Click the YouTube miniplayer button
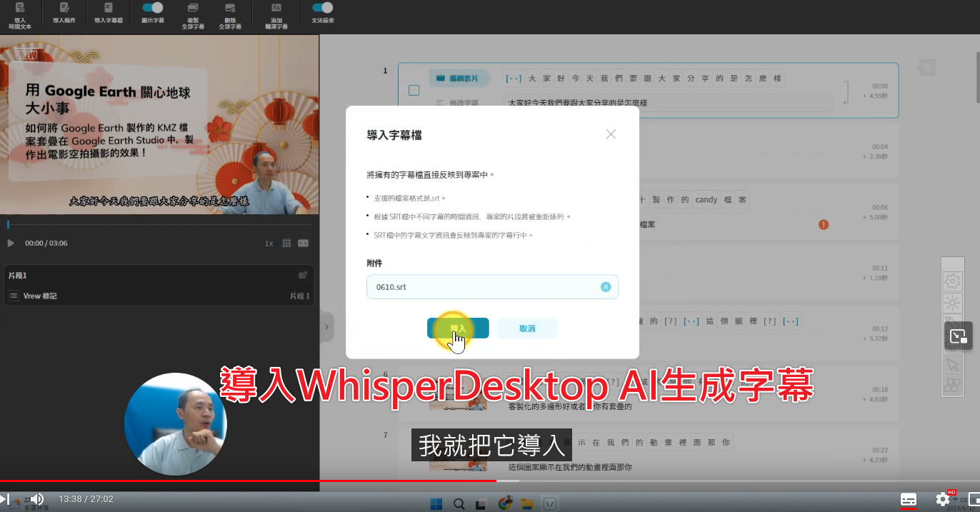 tap(974, 499)
